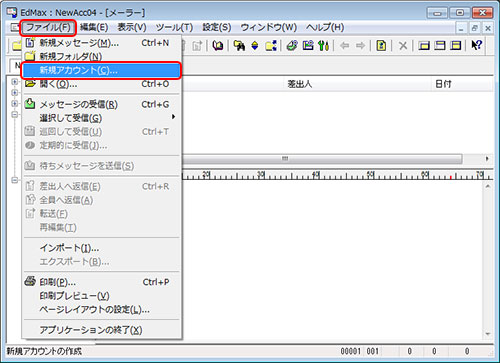Viewport: 500px width, 363px height.
Task: Click the up/down sort arrows icon
Action: [255, 46]
